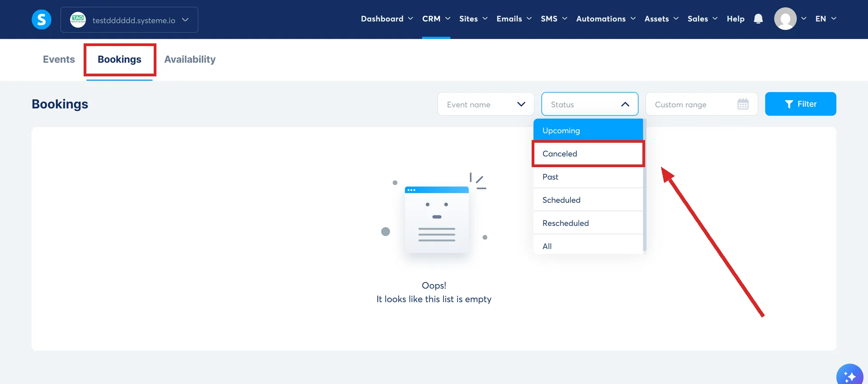Viewport: 868px width, 384px height.
Task: Open the SMS menu
Action: coord(554,19)
